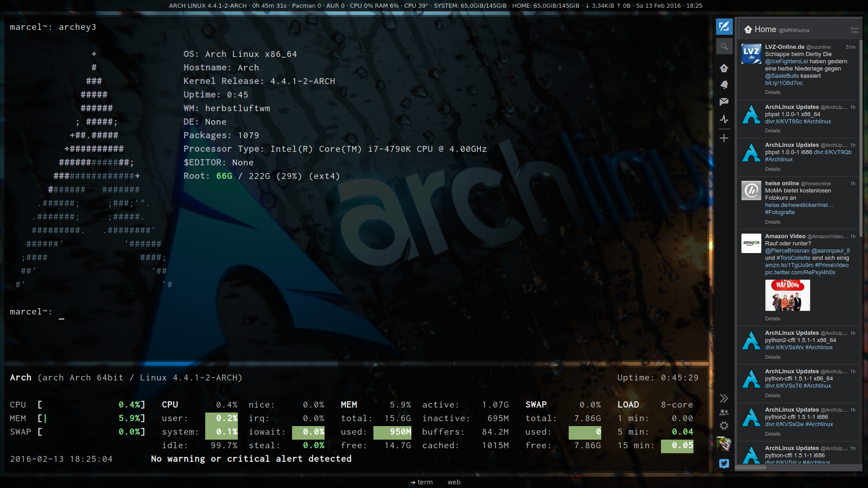Open TweetDeck settings gear

point(724,426)
